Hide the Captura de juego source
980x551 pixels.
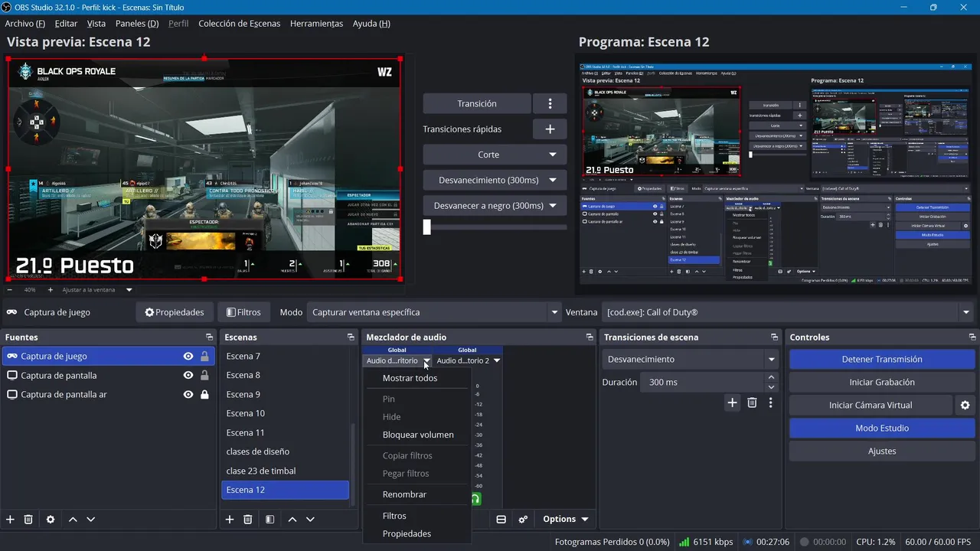click(x=188, y=356)
